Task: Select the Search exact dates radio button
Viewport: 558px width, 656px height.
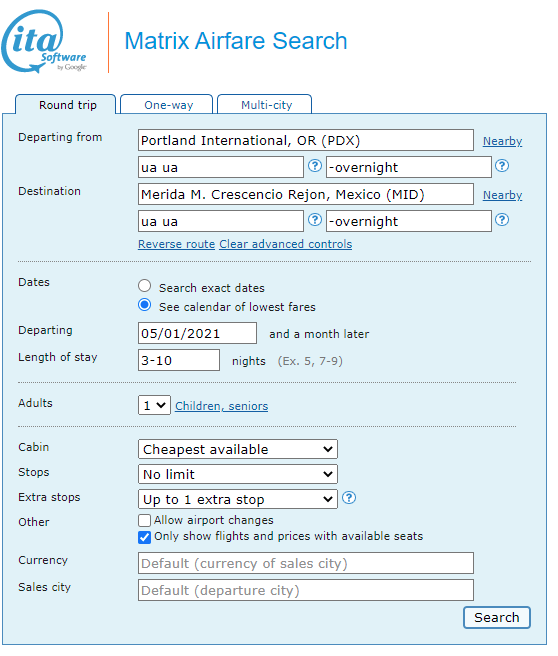Action: (144, 286)
